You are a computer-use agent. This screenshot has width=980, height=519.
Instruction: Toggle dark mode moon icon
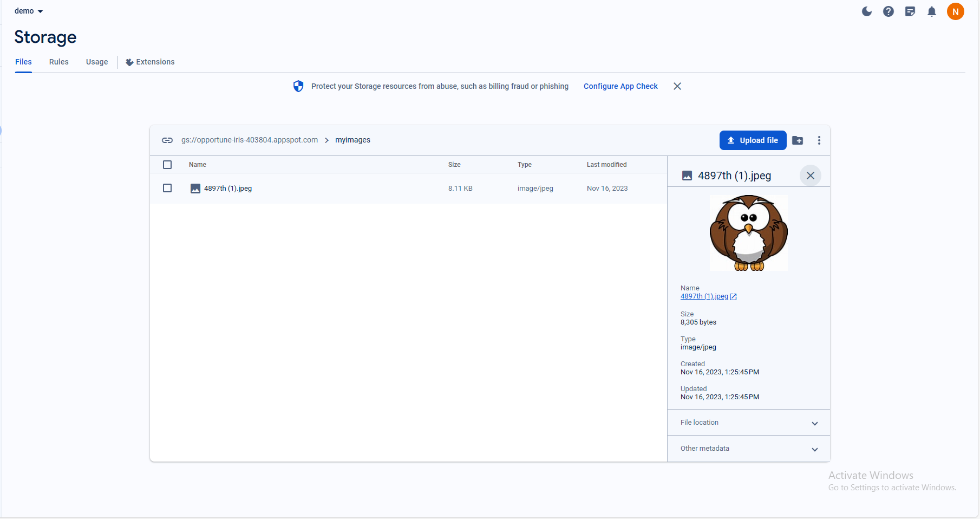[x=867, y=11]
